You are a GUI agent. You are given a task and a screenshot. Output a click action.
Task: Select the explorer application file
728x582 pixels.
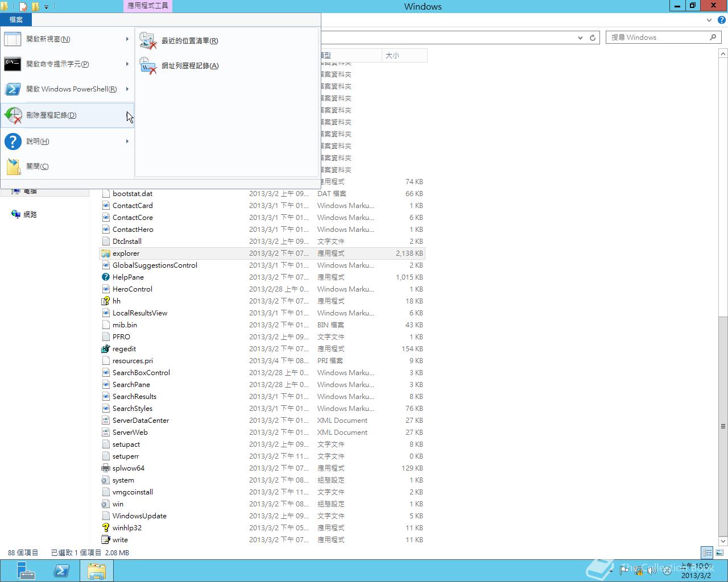click(262, 253)
